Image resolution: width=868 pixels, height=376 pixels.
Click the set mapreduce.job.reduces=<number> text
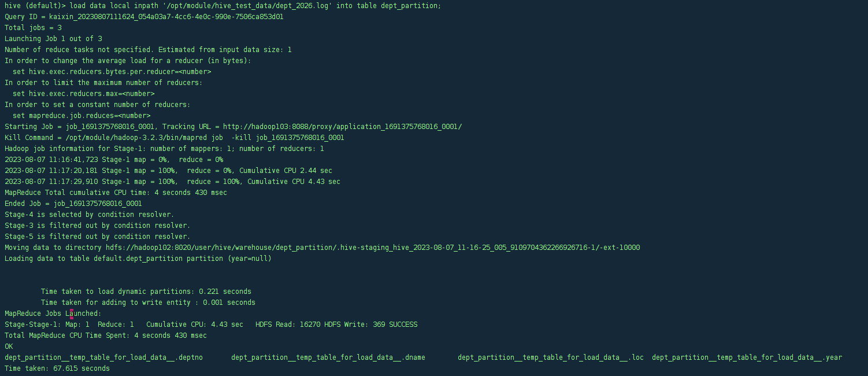coord(81,116)
